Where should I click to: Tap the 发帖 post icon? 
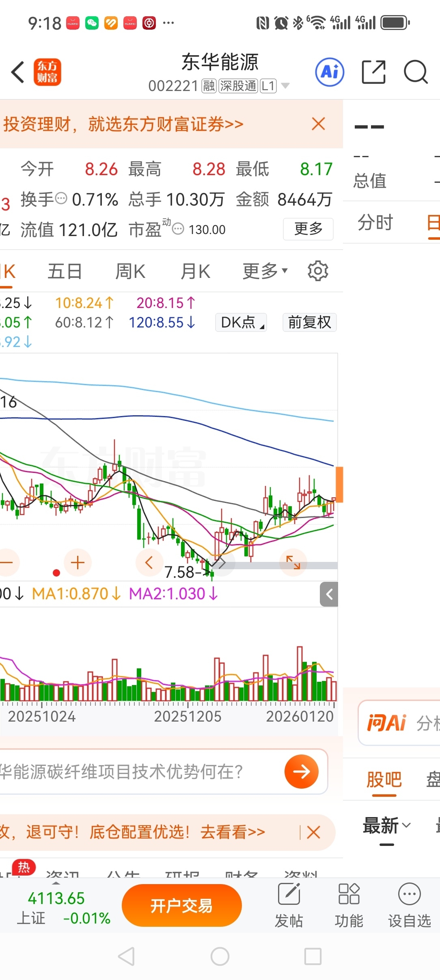[289, 906]
